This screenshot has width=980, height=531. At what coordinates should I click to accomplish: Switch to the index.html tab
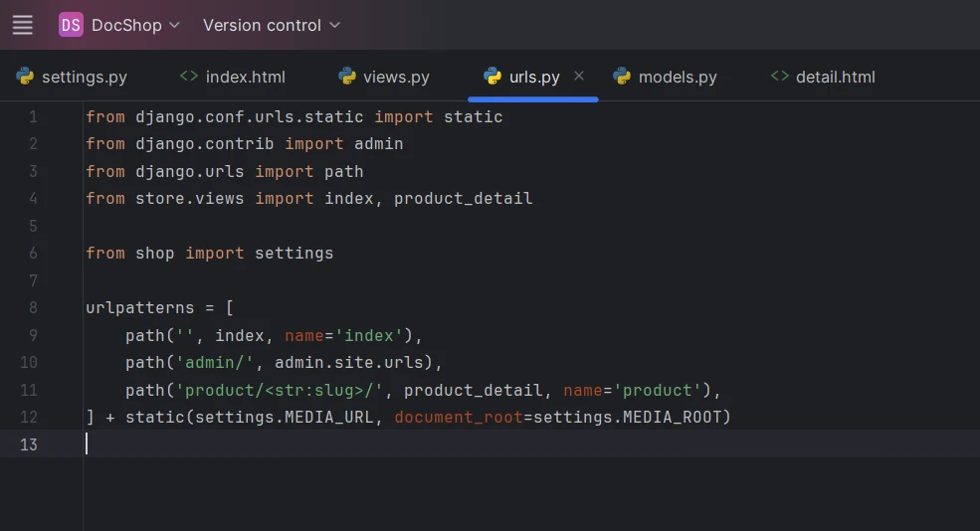(x=245, y=77)
